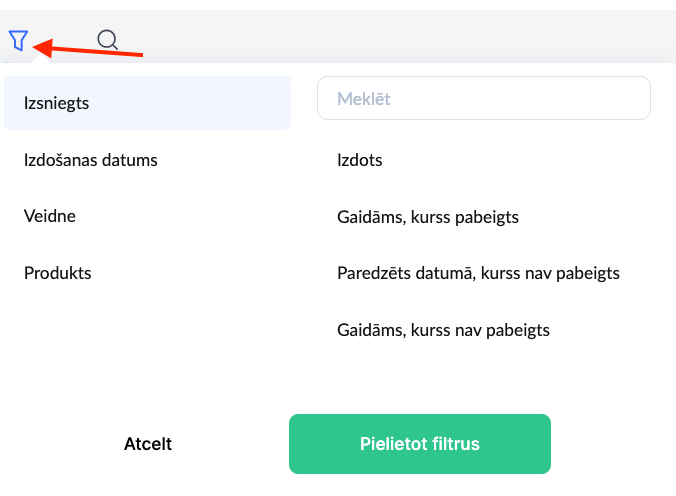Click the green Pielietot filtrus button
The image size is (676, 496).
coord(420,444)
